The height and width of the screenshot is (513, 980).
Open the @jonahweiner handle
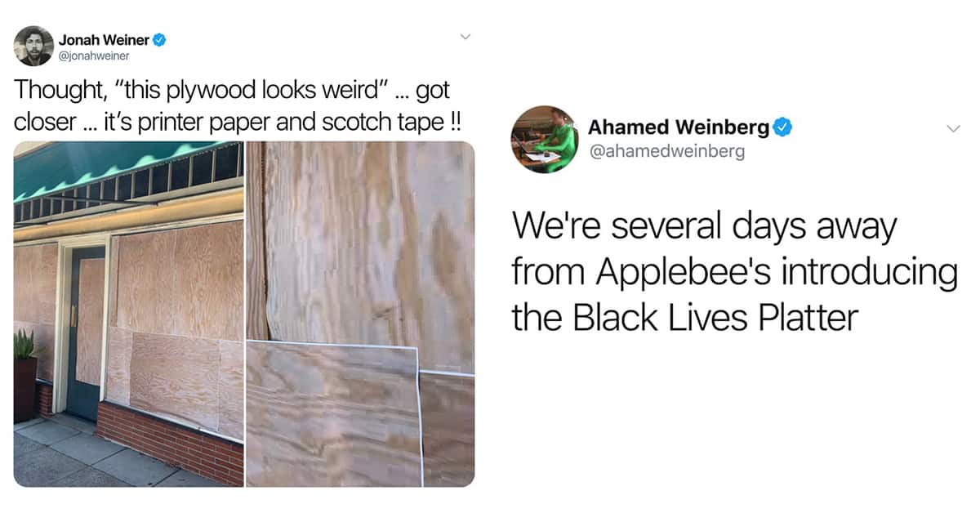click(94, 56)
